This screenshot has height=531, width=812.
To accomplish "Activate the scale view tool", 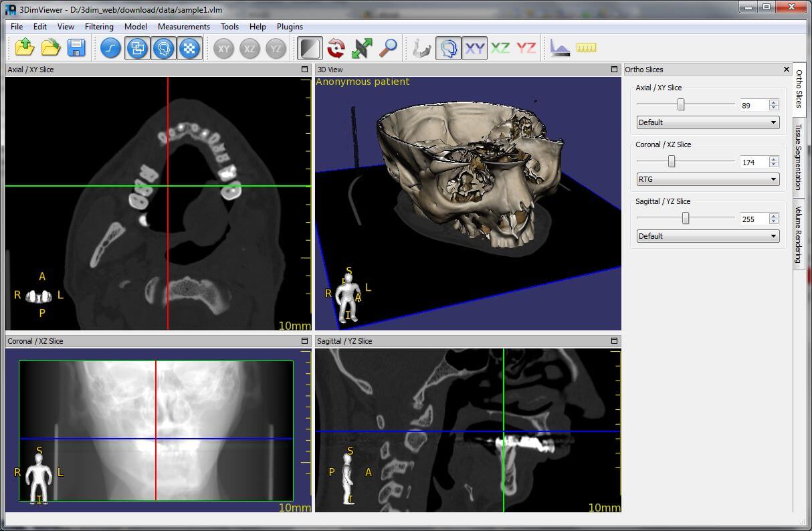I will [361, 47].
